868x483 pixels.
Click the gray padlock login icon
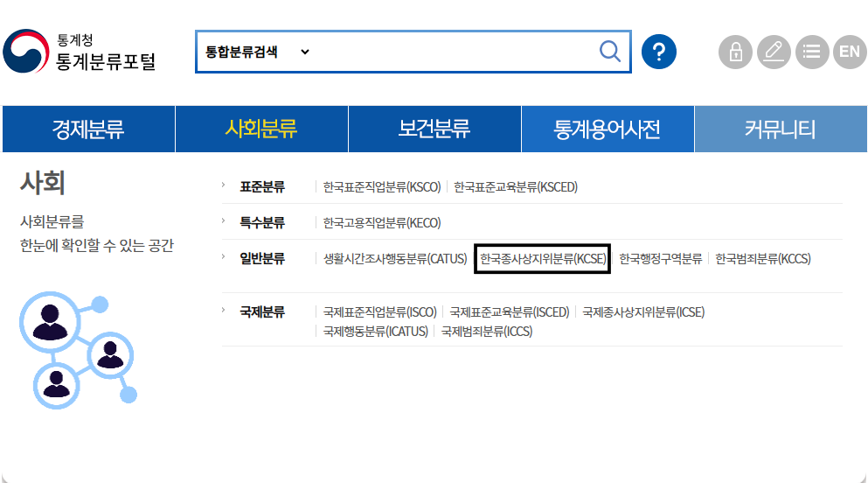tap(735, 52)
